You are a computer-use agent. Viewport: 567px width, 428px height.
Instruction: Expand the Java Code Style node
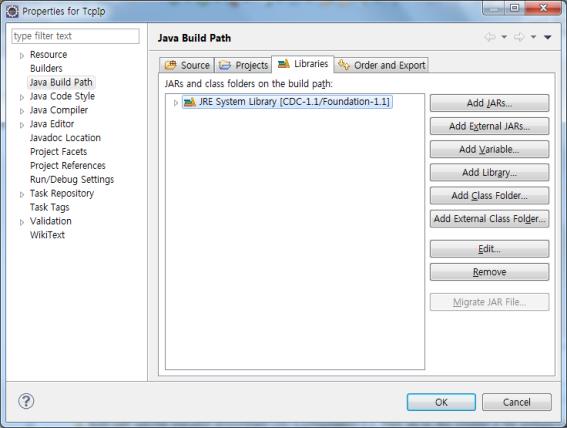click(22, 97)
